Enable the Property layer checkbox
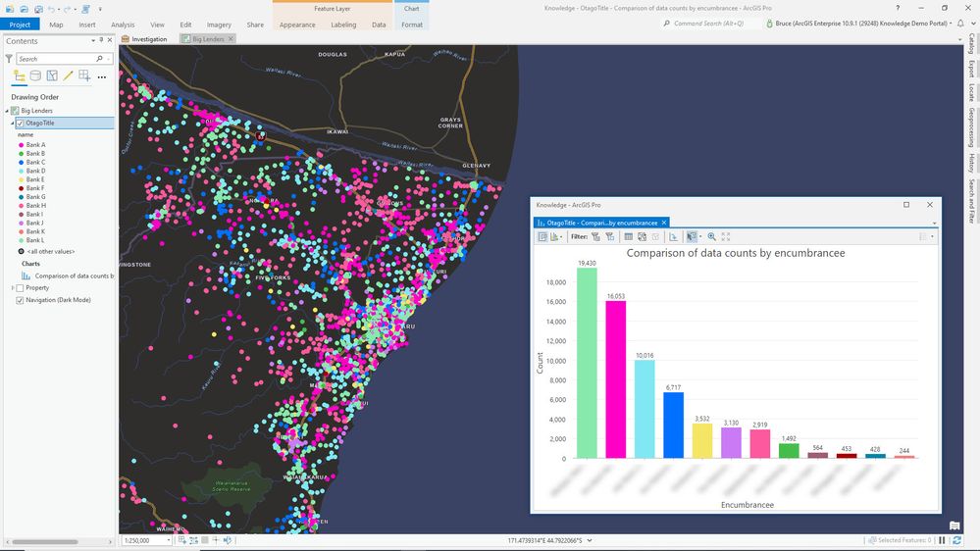This screenshot has height=551, width=980. point(21,288)
